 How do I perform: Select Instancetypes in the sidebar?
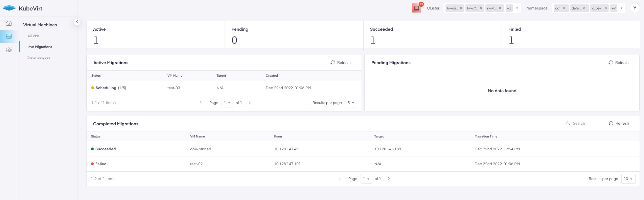pos(39,58)
